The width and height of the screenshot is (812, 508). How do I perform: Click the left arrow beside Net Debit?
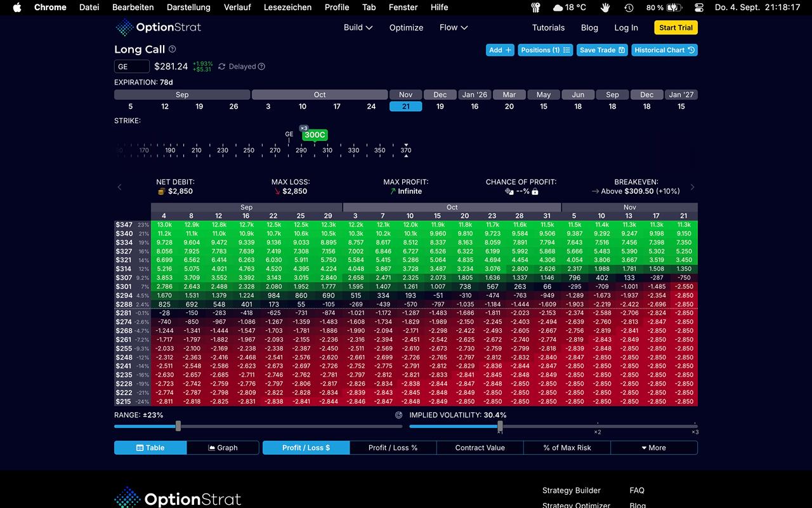click(119, 187)
